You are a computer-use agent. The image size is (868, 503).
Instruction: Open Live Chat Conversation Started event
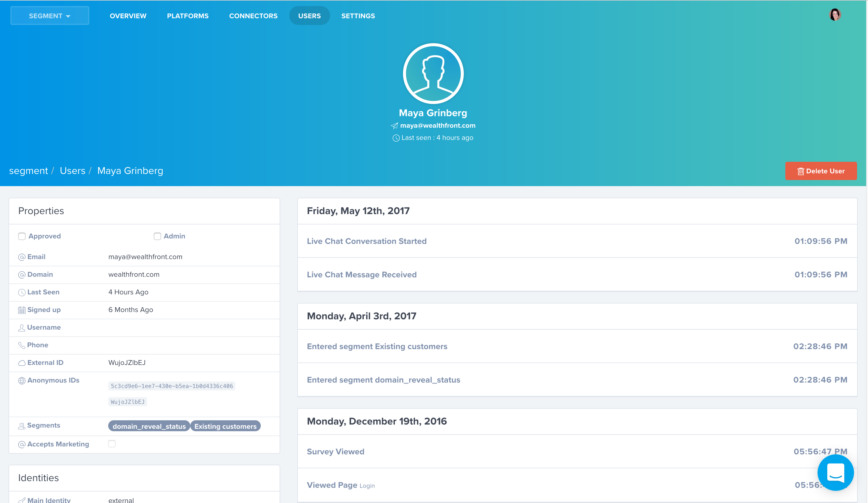point(577,241)
